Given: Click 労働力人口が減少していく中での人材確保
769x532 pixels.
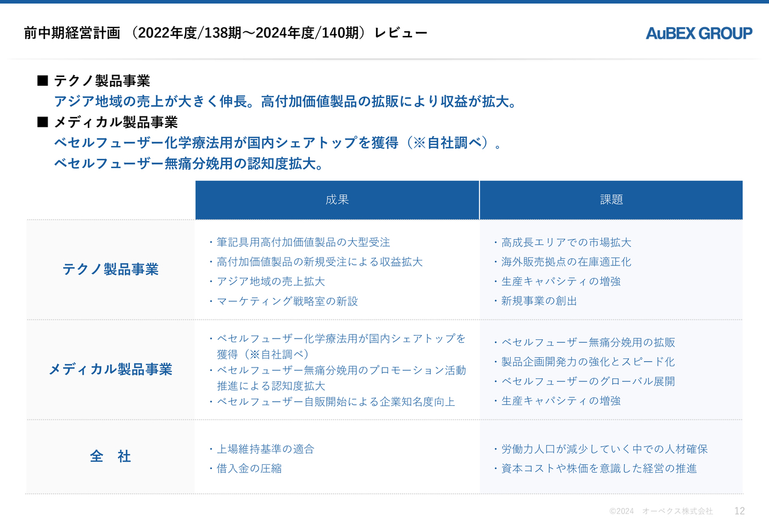Looking at the screenshot, I should [x=600, y=449].
